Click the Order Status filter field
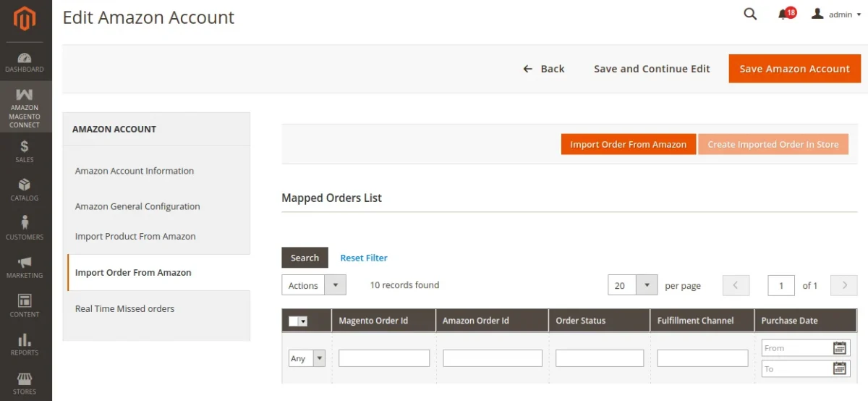The image size is (868, 401). pos(600,358)
